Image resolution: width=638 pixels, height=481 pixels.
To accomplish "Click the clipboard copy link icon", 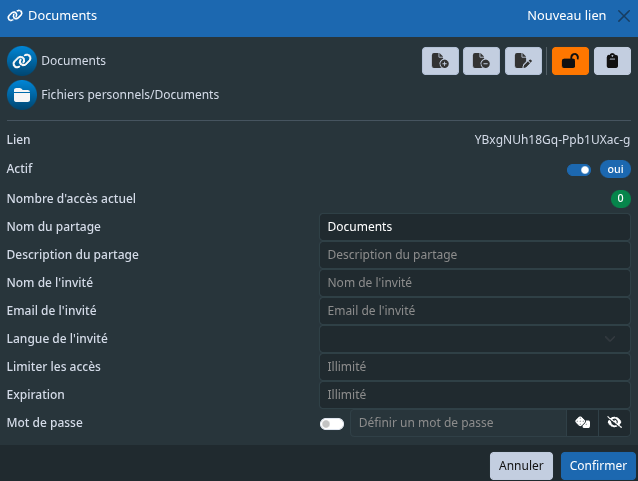I will 612,61.
